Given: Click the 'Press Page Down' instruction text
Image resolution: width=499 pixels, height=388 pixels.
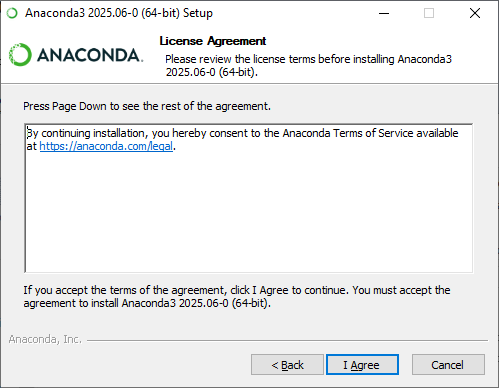Looking at the screenshot, I should point(147,106).
